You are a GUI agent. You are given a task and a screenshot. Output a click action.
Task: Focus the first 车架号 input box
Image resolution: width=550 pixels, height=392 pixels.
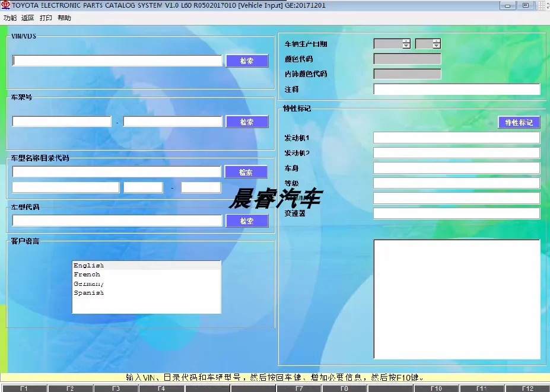(x=62, y=122)
